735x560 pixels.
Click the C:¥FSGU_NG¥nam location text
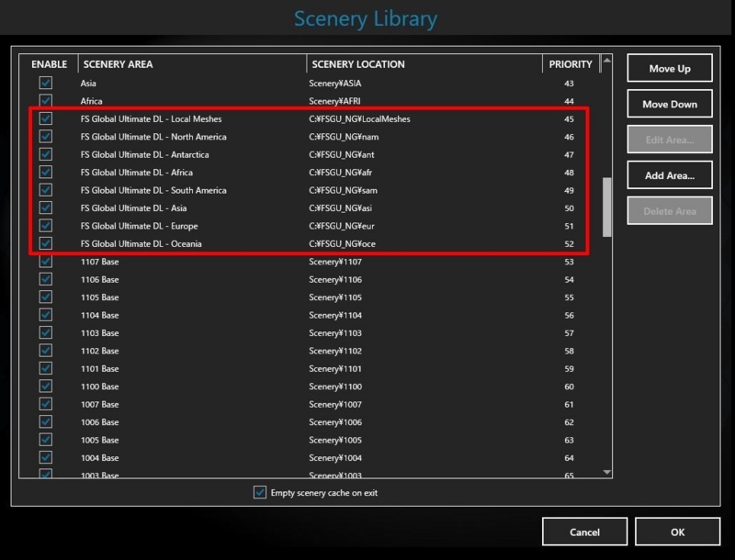344,136
